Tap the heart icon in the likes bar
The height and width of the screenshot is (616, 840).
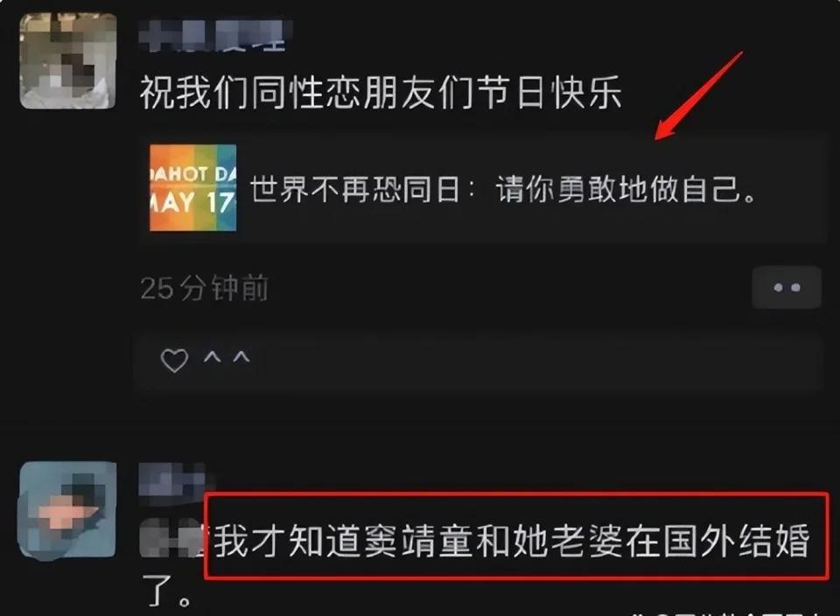tap(174, 360)
